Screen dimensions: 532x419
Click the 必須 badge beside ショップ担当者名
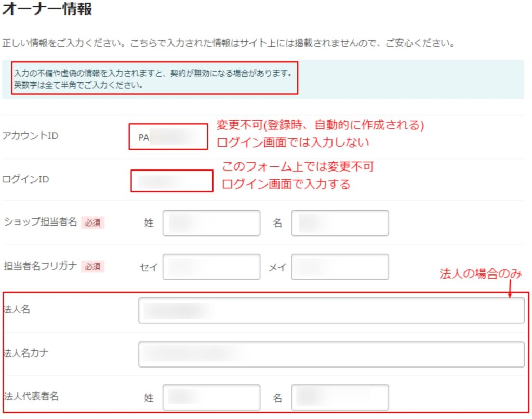[92, 223]
